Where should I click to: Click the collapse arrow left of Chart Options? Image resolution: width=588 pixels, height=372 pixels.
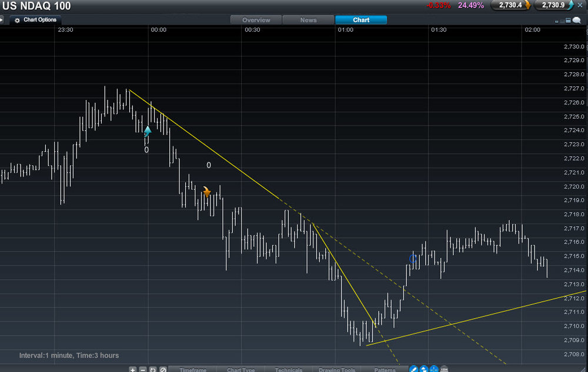(x=2, y=20)
